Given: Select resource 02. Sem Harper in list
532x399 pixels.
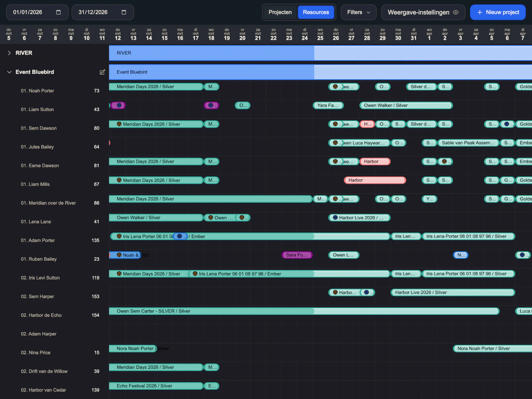Looking at the screenshot, I should [x=38, y=297].
